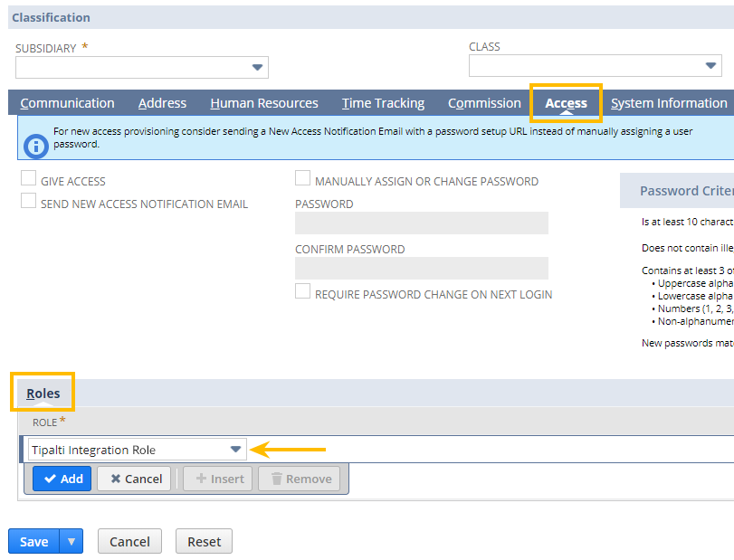Enable the Give Access checkbox

[x=29, y=178]
